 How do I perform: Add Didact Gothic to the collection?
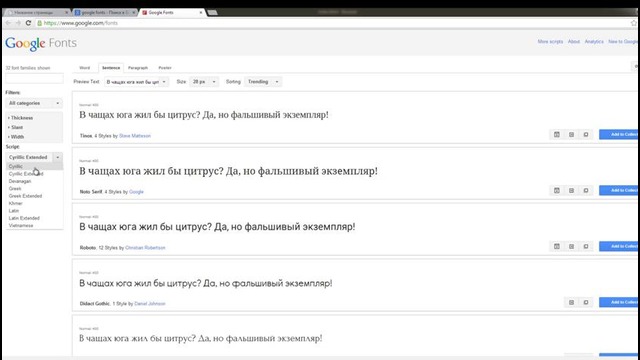[x=619, y=302]
